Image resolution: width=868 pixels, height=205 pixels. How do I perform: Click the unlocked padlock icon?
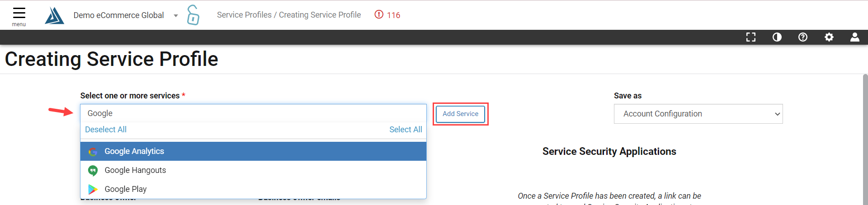pyautogui.click(x=193, y=15)
